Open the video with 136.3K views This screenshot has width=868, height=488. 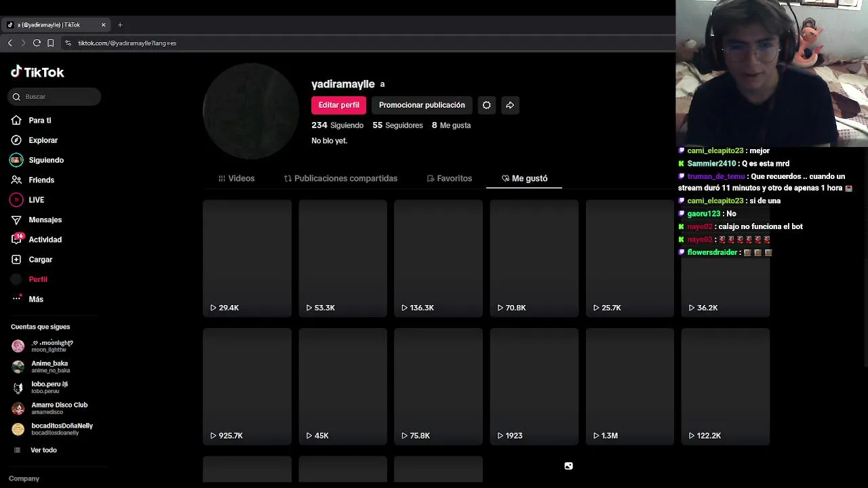tap(438, 258)
